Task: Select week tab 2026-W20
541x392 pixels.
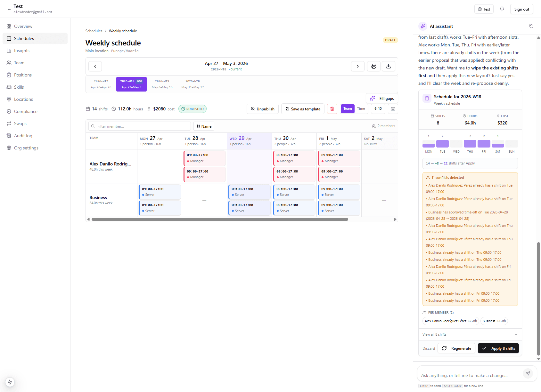Action: point(193,84)
